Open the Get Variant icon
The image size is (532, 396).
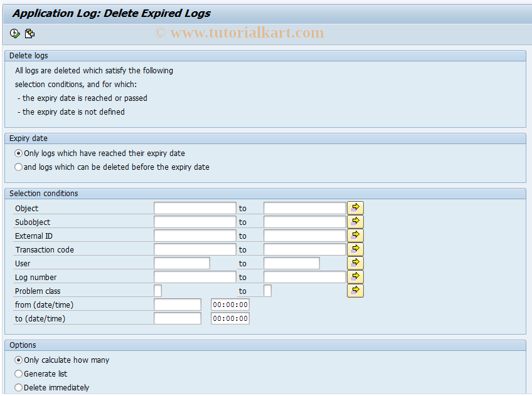(x=29, y=33)
